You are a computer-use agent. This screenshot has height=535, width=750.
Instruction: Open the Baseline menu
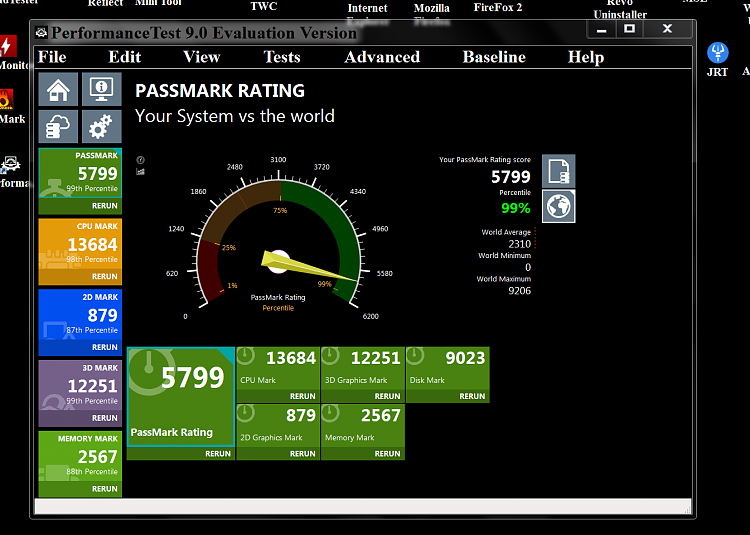click(x=494, y=57)
